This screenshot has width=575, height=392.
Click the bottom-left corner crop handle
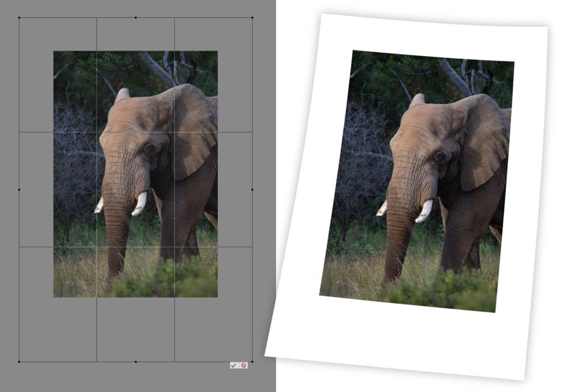pyautogui.click(x=19, y=362)
